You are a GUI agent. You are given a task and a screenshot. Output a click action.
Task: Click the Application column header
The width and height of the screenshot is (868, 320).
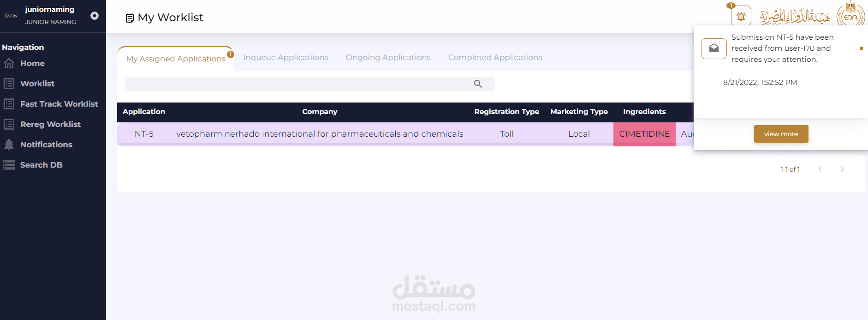pos(144,112)
